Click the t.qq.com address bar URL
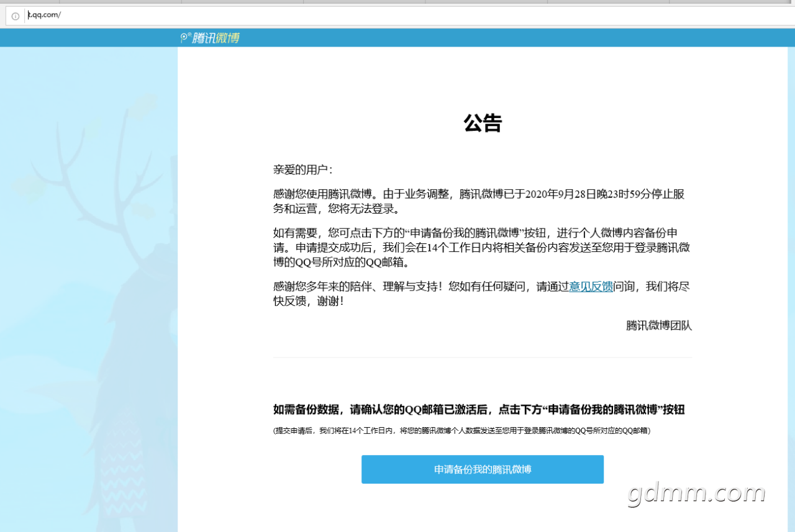Image resolution: width=795 pixels, height=532 pixels. click(x=44, y=16)
